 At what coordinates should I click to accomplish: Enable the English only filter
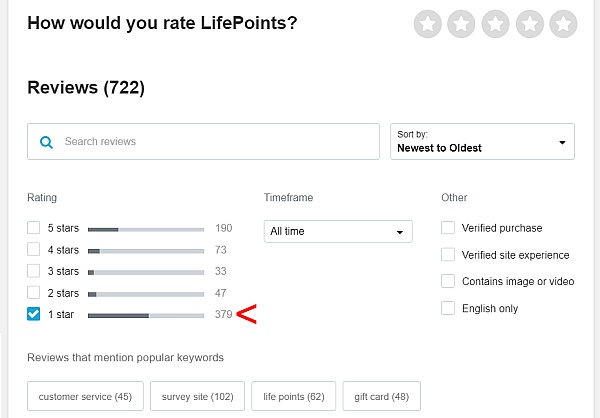tap(448, 308)
